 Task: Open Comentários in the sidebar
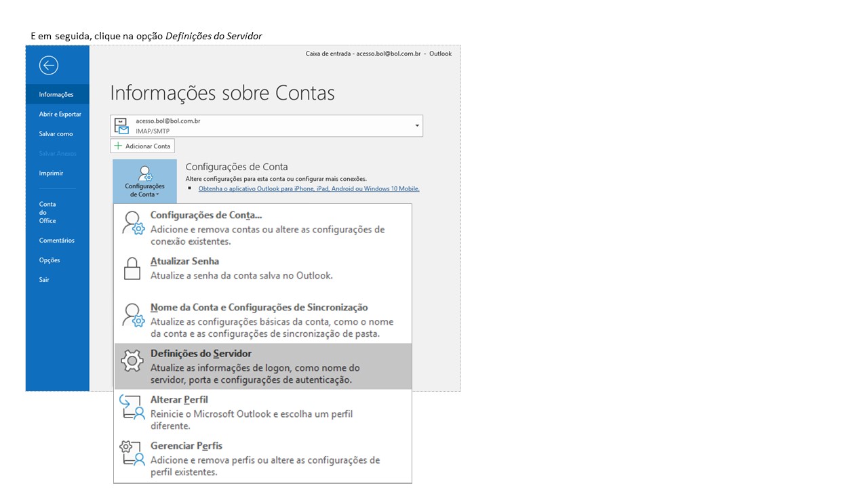[x=57, y=240]
